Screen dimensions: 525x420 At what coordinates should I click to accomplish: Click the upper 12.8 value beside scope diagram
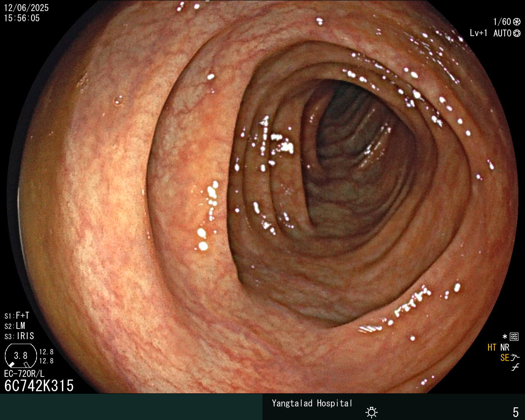point(46,352)
